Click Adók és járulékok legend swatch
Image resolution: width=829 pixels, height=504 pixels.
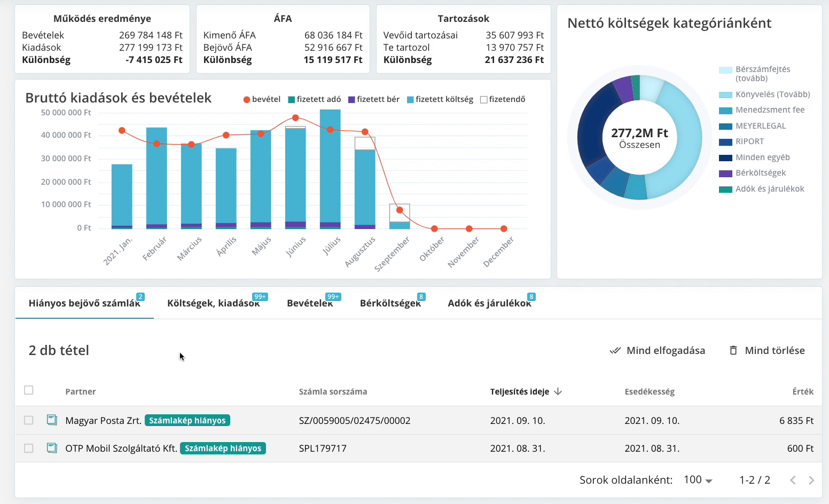tap(725, 190)
